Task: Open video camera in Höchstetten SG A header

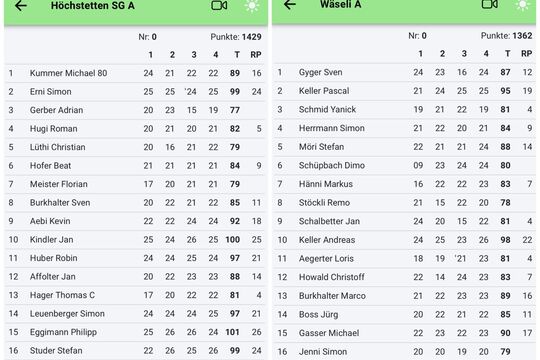Action: click(x=219, y=6)
